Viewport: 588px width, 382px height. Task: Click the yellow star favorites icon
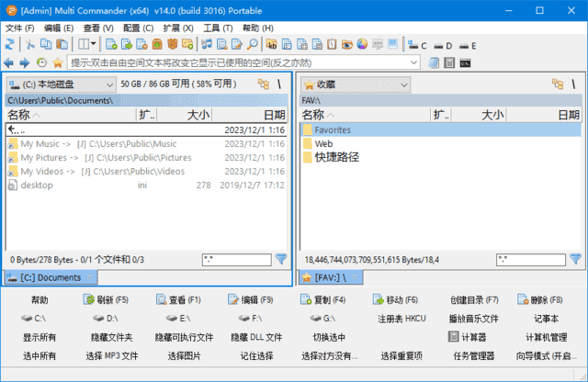[58, 62]
